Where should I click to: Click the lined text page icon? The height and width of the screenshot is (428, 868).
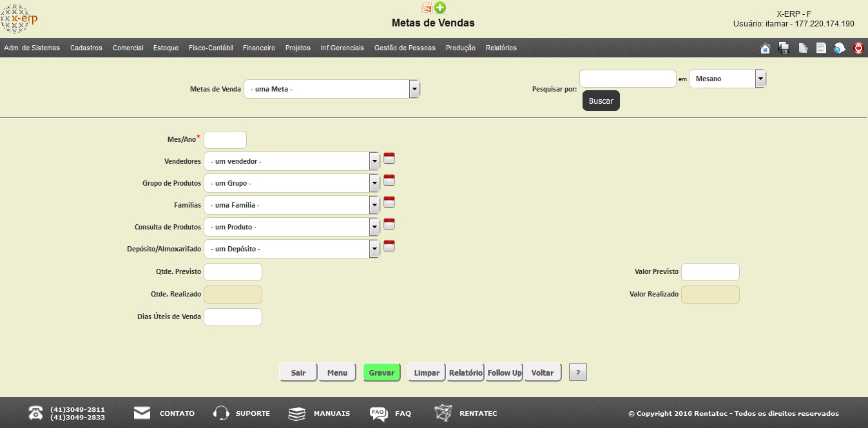821,48
